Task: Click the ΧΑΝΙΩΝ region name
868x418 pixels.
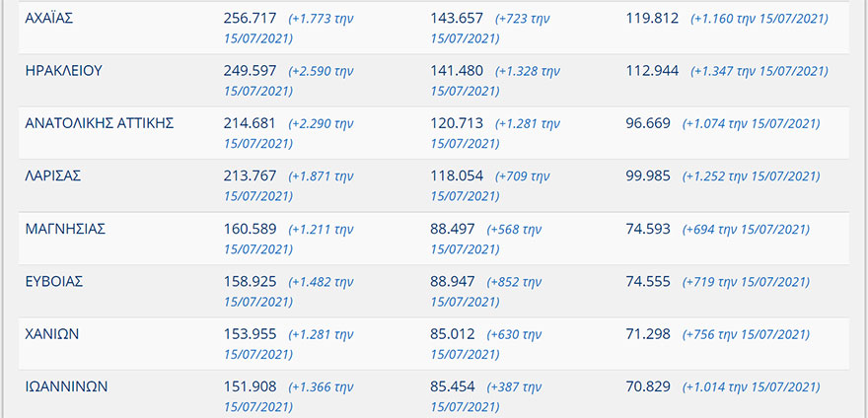Action: coord(52,333)
